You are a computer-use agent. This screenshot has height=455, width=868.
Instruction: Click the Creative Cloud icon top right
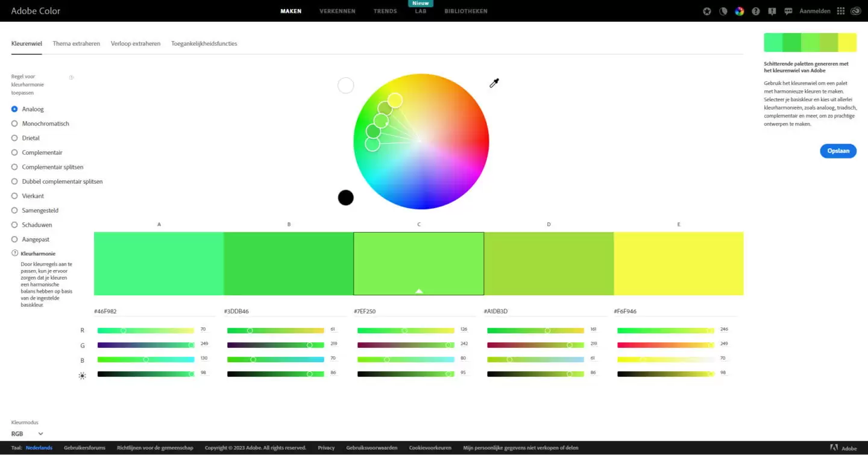tap(855, 11)
